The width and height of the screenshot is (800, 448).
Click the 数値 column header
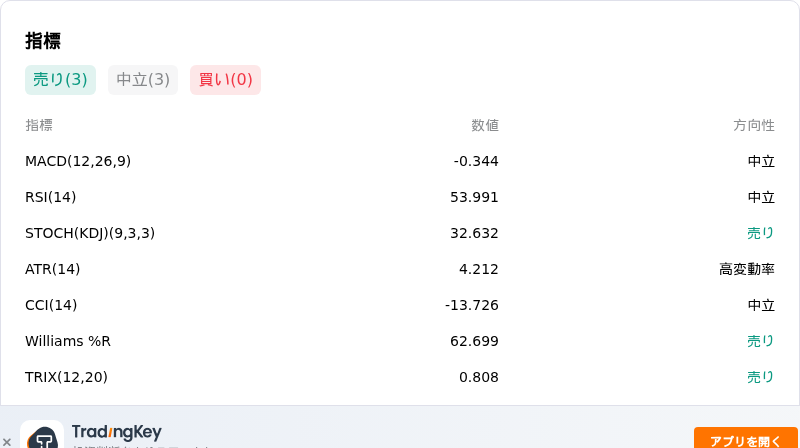[x=485, y=126]
